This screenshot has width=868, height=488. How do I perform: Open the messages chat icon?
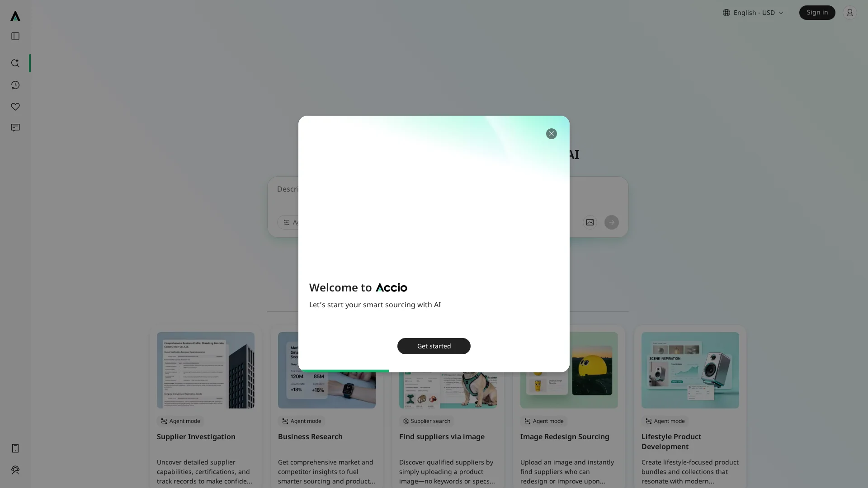click(x=15, y=128)
